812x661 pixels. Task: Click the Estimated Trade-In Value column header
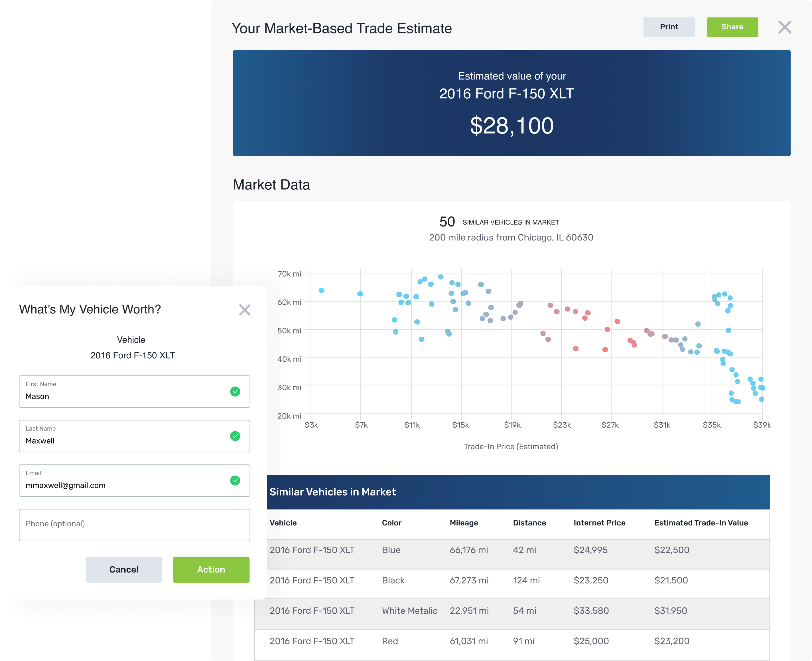click(701, 523)
